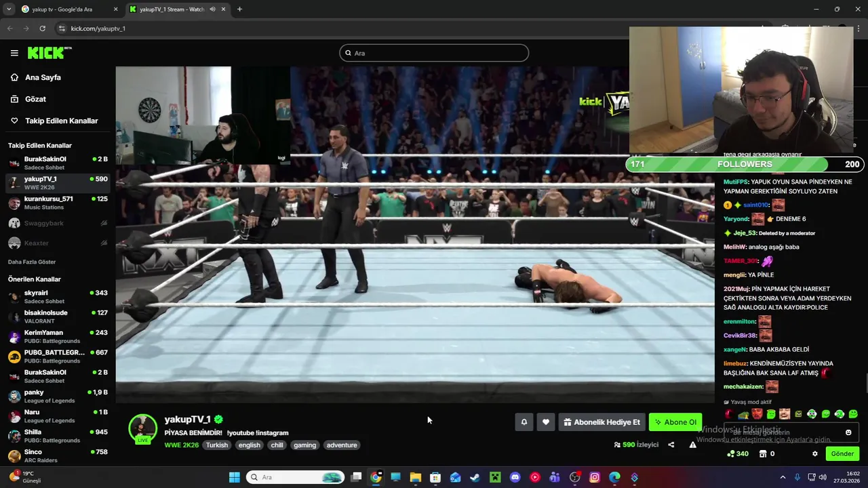Open Discord from the taskbar
Image resolution: width=868 pixels, height=488 pixels.
click(515, 477)
